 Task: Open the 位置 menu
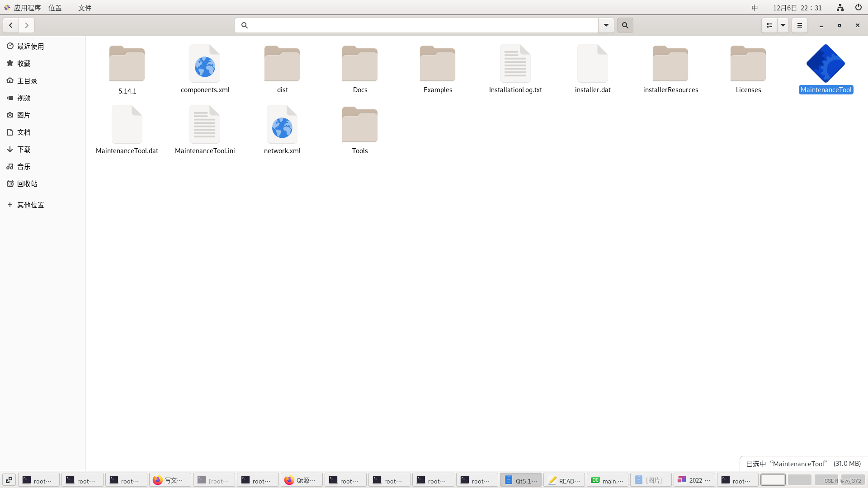[55, 8]
